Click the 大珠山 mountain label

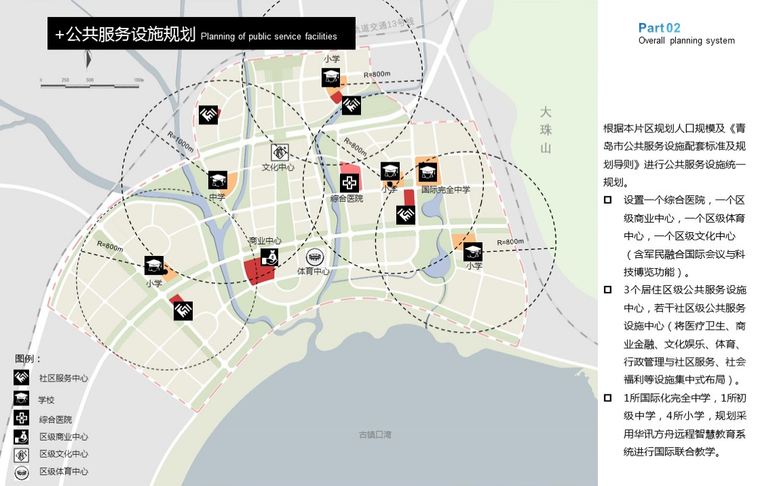[546, 130]
